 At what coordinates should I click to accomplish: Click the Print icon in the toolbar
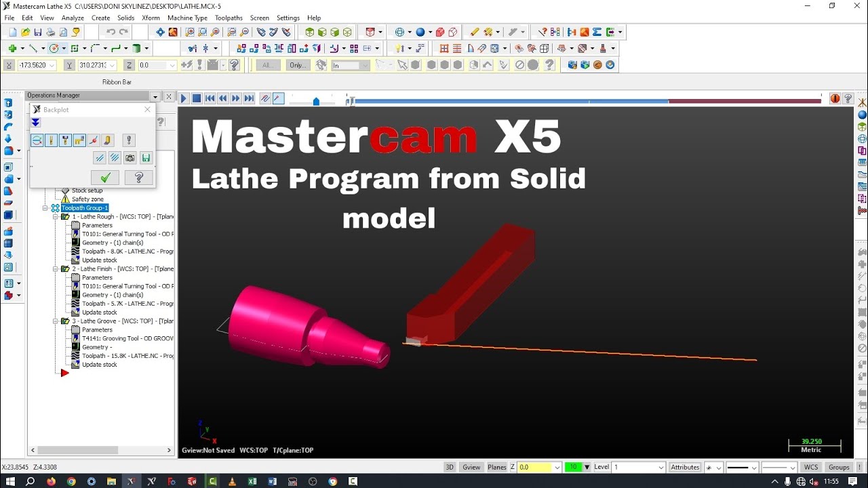click(50, 32)
